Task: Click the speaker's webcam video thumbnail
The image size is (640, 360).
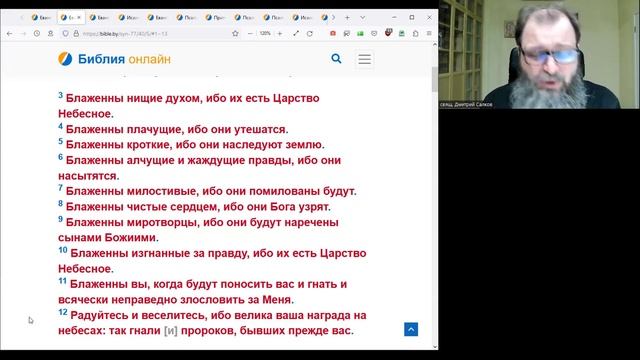Action: [x=539, y=54]
